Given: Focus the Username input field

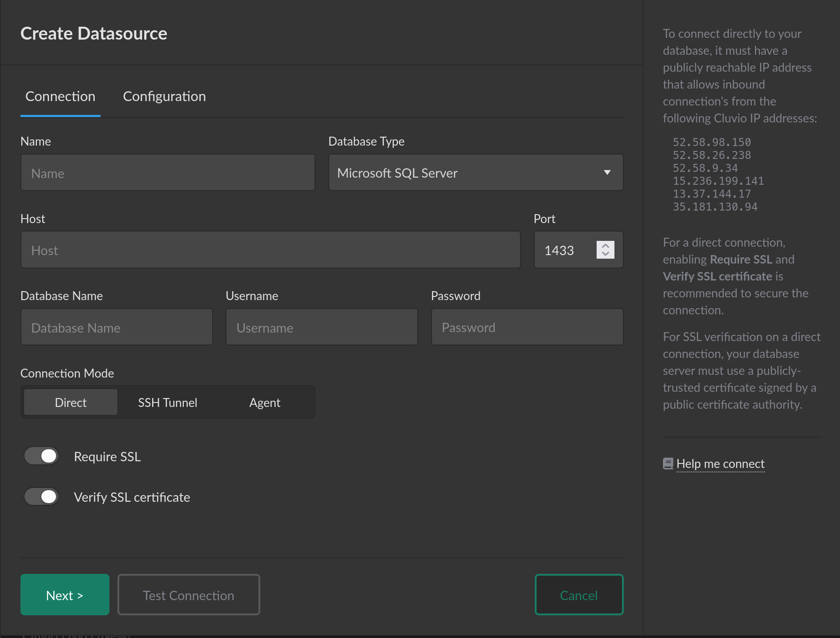Looking at the screenshot, I should [322, 327].
